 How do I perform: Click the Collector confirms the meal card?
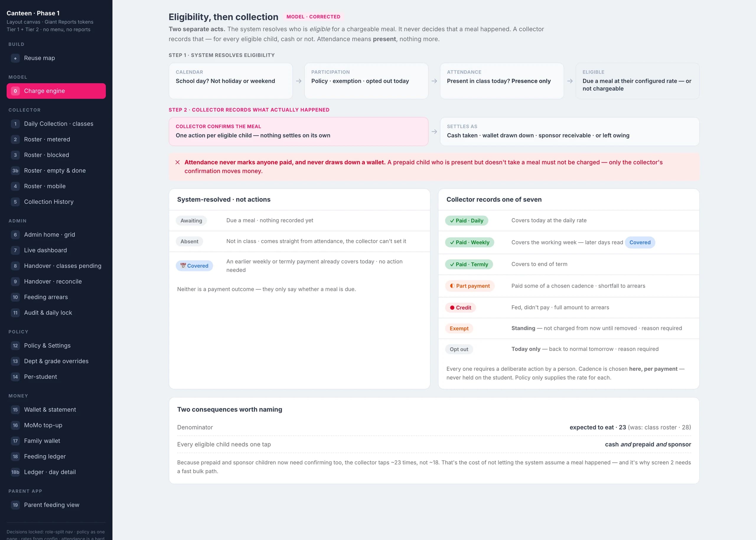(x=298, y=132)
